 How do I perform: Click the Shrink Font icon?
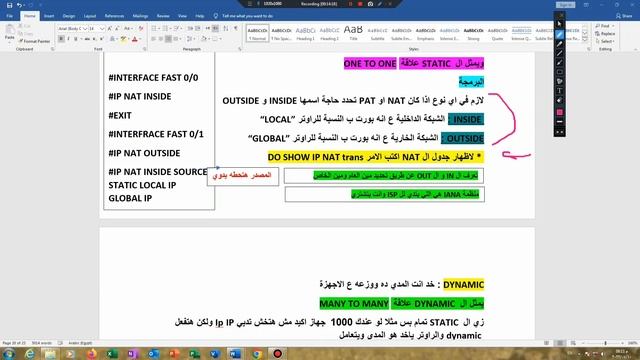click(117, 29)
